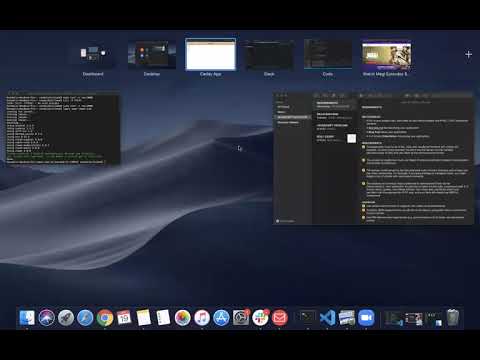Viewport: 480px width, 360px height.
Task: Open System Preferences gear in dock
Action: (241, 318)
